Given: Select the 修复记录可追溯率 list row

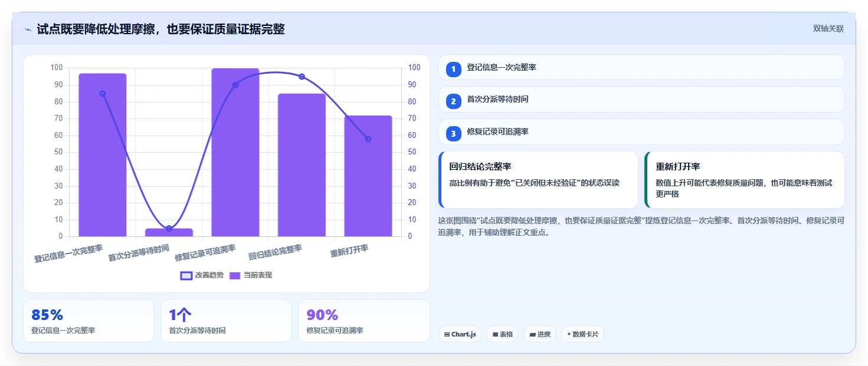Looking at the screenshot, I should pyautogui.click(x=641, y=132).
